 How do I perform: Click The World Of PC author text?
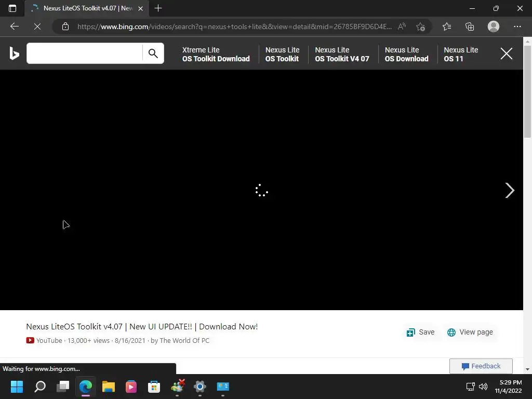[x=184, y=340]
